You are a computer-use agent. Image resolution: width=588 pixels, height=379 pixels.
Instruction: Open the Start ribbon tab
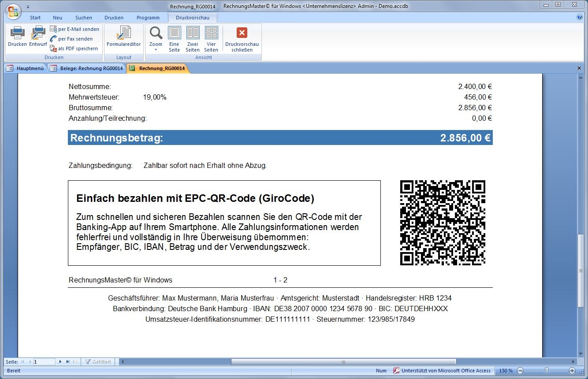click(x=35, y=18)
